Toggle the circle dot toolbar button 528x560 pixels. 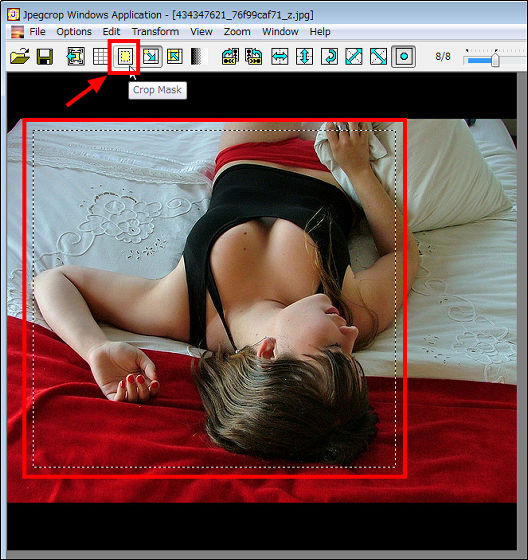click(x=404, y=56)
